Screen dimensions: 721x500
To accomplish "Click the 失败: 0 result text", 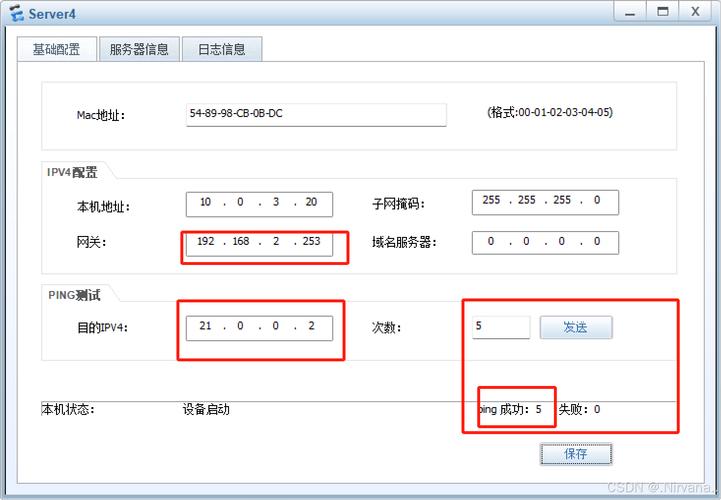I will click(x=579, y=409).
